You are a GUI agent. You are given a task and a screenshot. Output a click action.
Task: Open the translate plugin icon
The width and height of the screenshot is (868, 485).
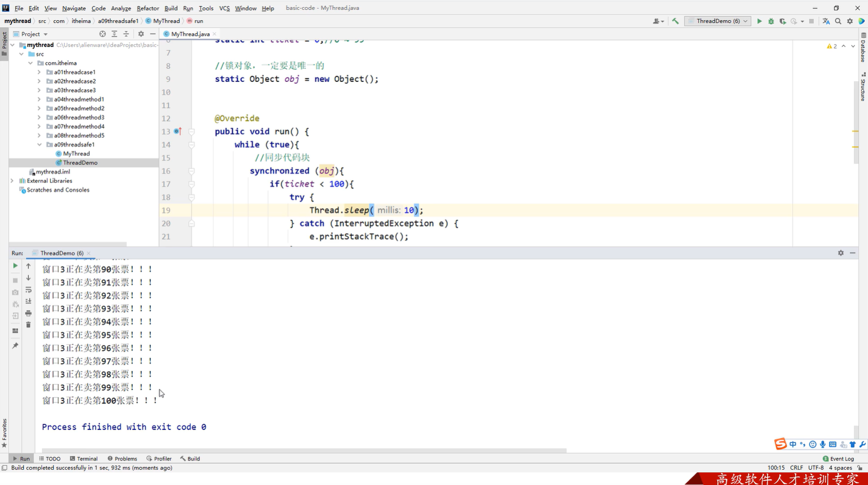[826, 21]
